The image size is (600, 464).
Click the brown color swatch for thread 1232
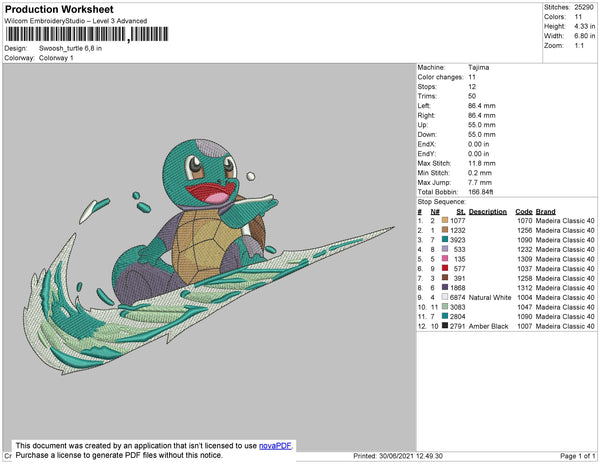[445, 230]
